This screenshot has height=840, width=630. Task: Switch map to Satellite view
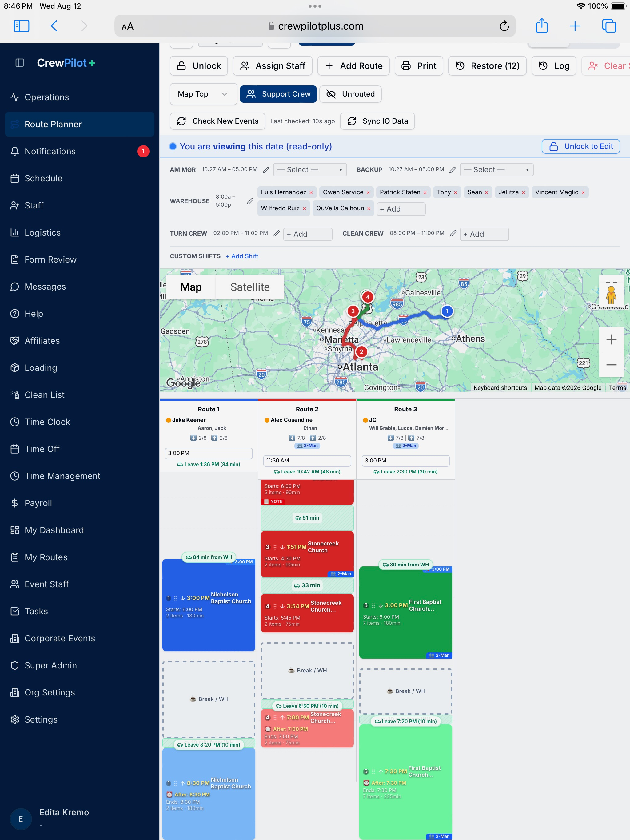[x=250, y=287]
